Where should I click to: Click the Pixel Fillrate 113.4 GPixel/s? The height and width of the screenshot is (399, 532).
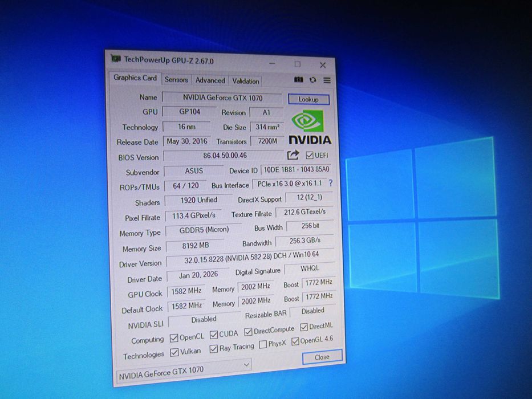pos(193,215)
